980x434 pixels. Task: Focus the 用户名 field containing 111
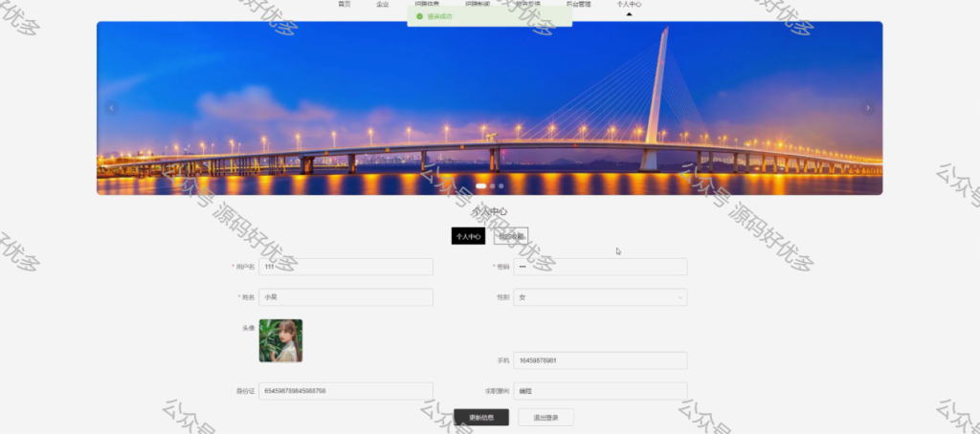click(x=345, y=267)
